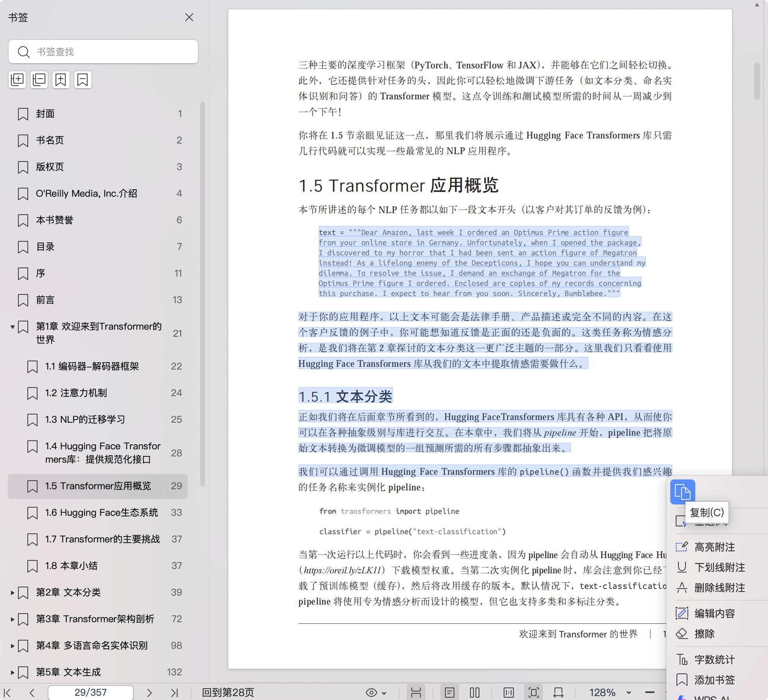Collapse the 第1章 chapter bookmark tree
Image resolution: width=768 pixels, height=700 pixels.
click(x=13, y=327)
